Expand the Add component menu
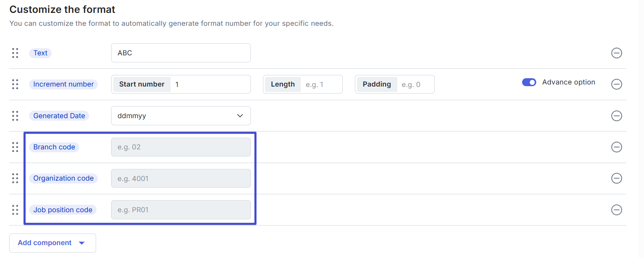This screenshot has width=644, height=258. pyautogui.click(x=52, y=243)
